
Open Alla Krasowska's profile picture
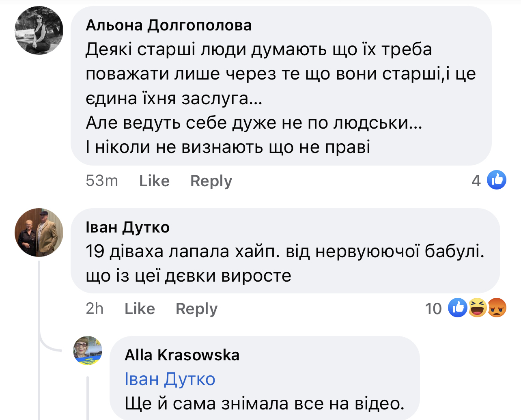pyautogui.click(x=88, y=351)
